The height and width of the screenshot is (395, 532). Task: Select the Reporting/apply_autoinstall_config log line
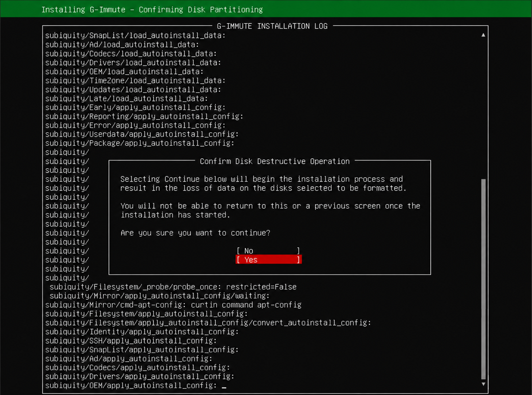(x=144, y=116)
